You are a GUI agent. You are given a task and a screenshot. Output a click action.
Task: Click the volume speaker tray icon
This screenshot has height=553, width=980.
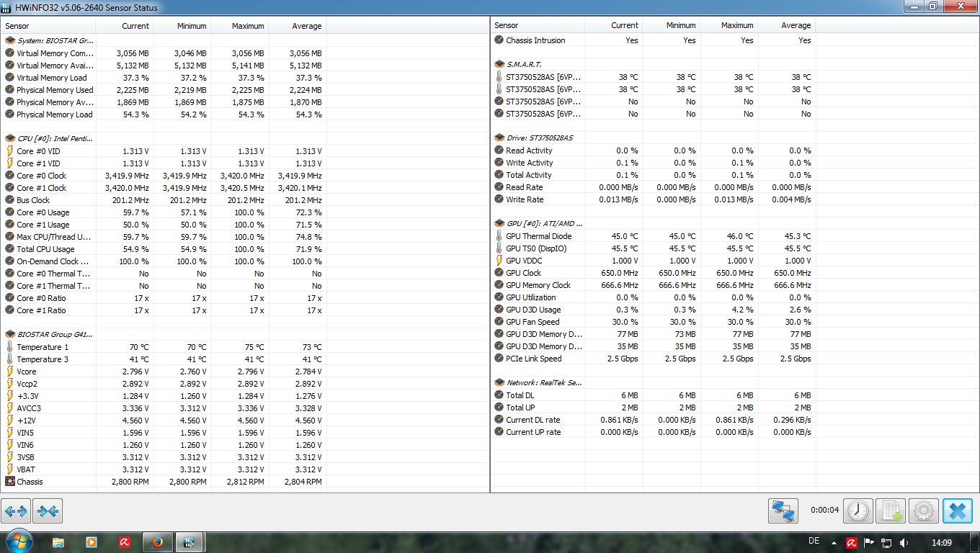[904, 542]
